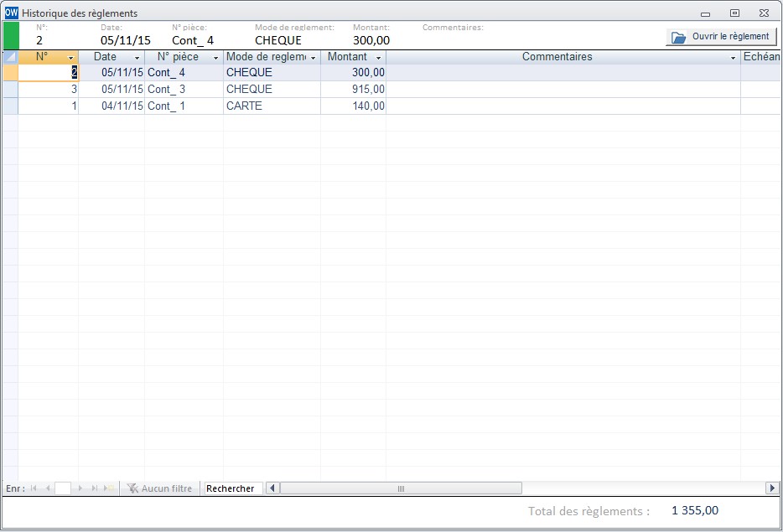This screenshot has width=783, height=532.
Task: Maximize the Historique des règlements window
Action: pyautogui.click(x=734, y=13)
